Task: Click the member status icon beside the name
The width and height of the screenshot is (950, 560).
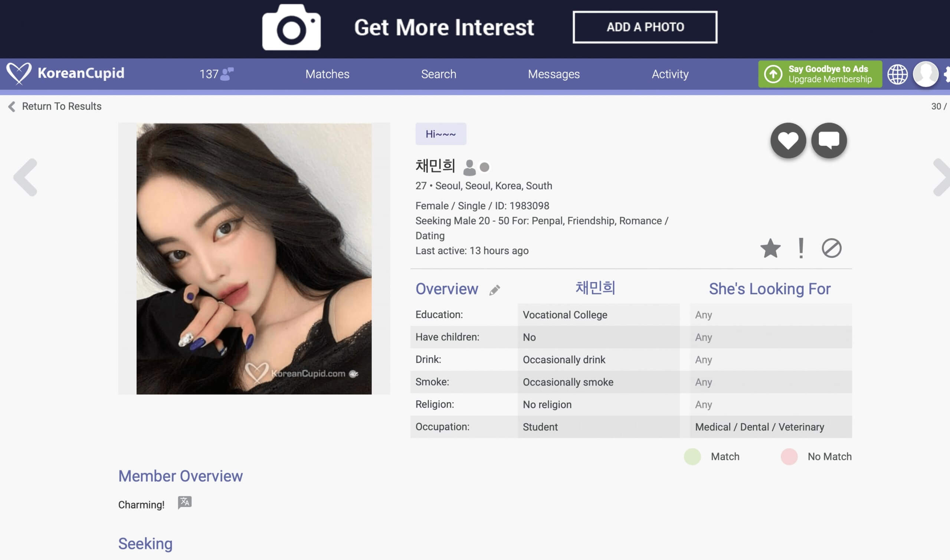Action: (x=469, y=167)
